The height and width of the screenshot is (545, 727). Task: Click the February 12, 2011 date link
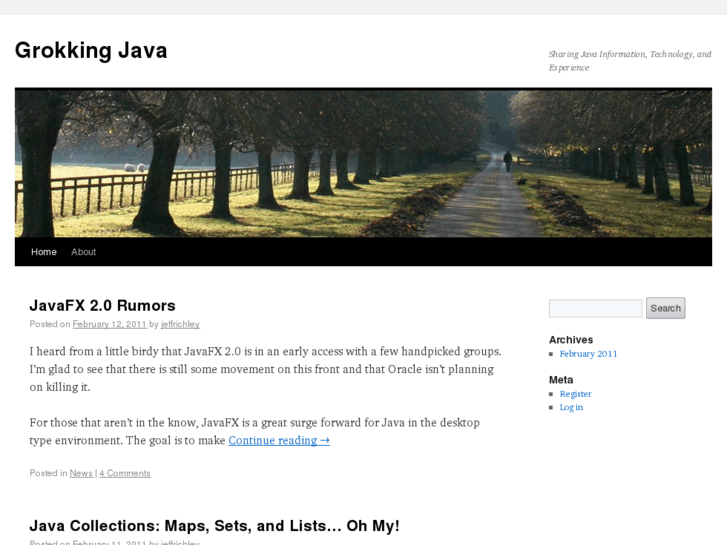pos(109,324)
